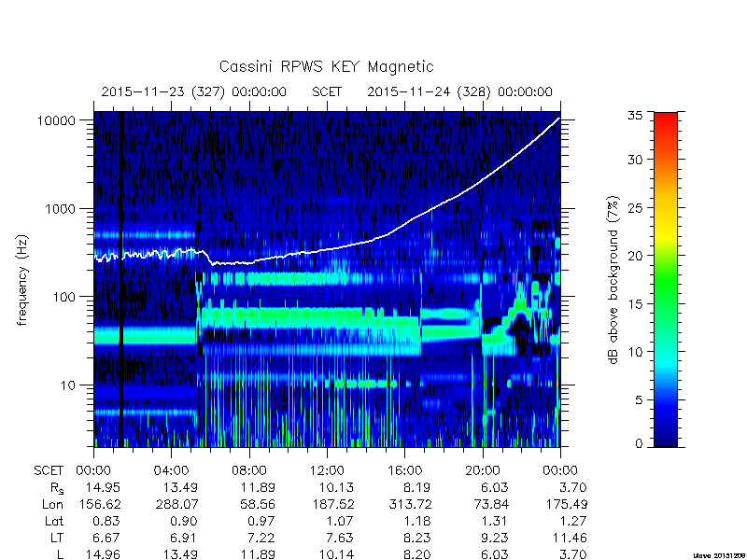Click the '30' color scale label
Image resolution: width=747 pixels, height=560 pixels.
click(x=635, y=160)
